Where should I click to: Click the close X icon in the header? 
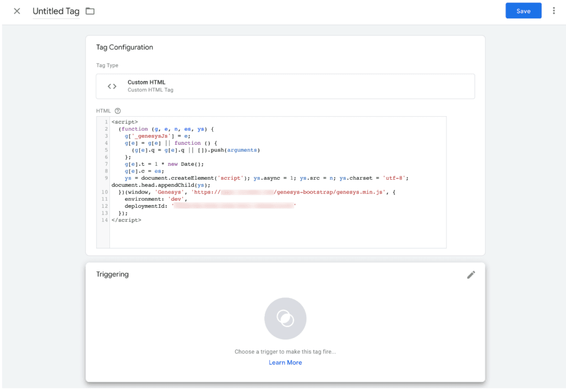pyautogui.click(x=17, y=11)
